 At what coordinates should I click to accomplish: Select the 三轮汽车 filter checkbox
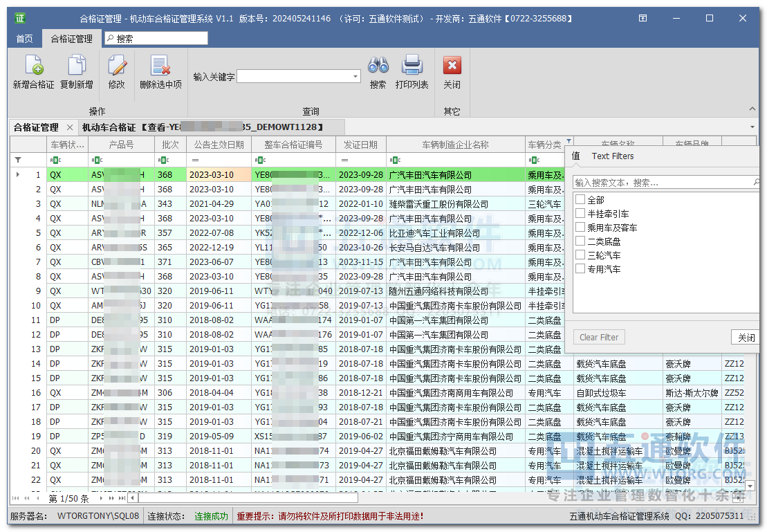click(580, 255)
